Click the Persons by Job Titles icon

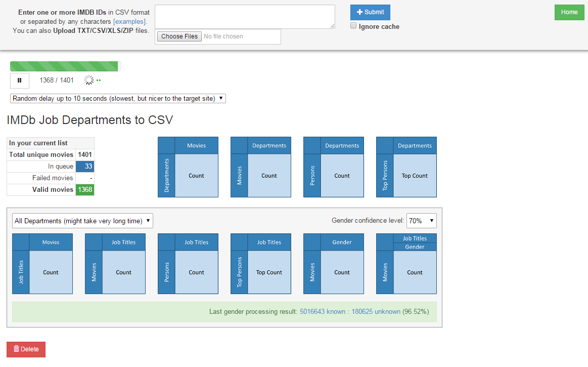click(188, 264)
